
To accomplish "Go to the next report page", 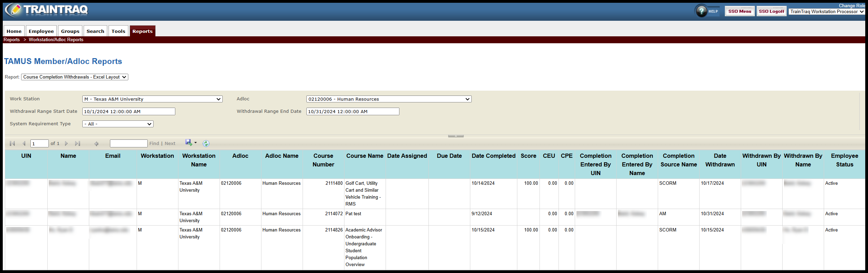I will click(x=66, y=144).
